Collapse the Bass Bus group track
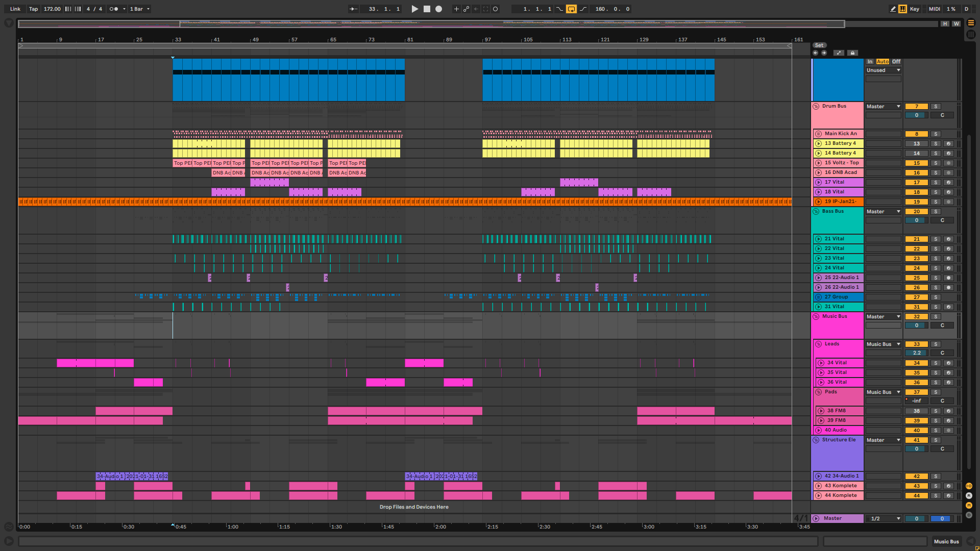 tap(816, 211)
